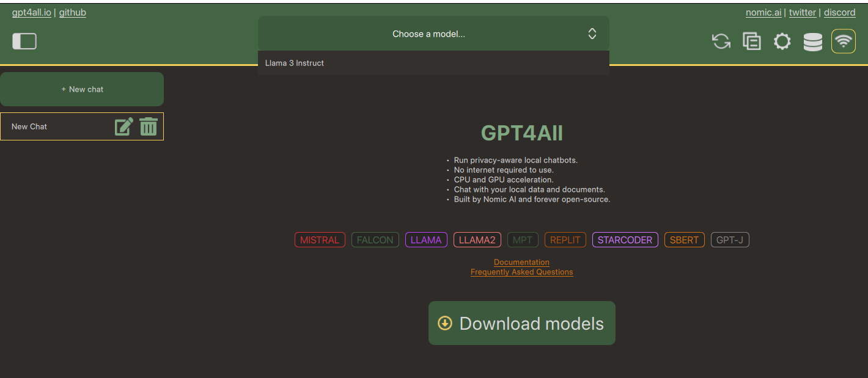
Task: Click the MISTRAL model tag
Action: (x=320, y=240)
